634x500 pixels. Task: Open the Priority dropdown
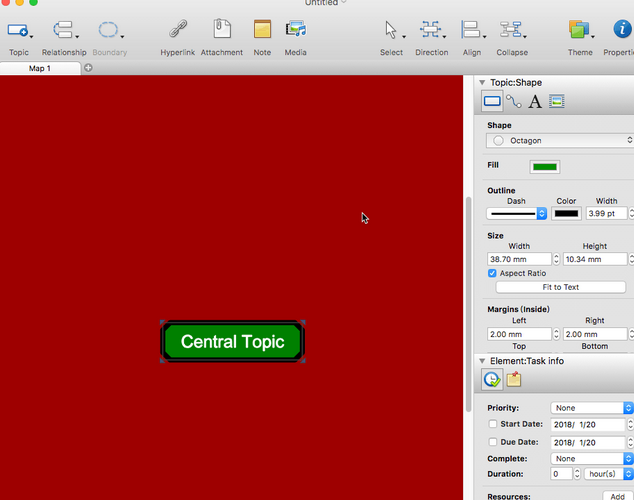pos(591,408)
